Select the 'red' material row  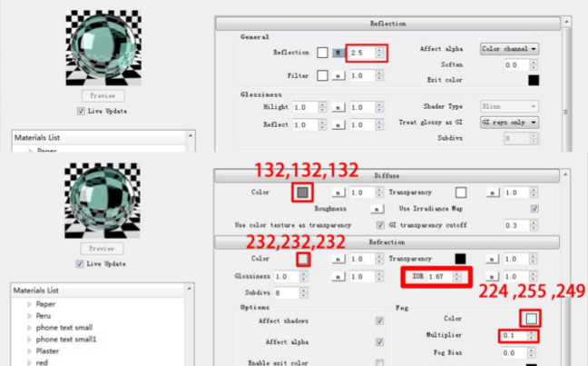tap(42, 362)
